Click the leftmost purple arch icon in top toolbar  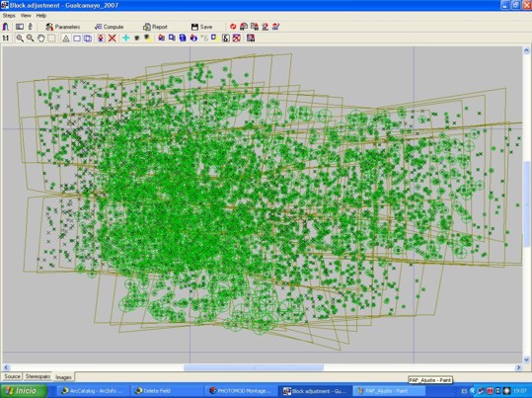[x=6, y=27]
